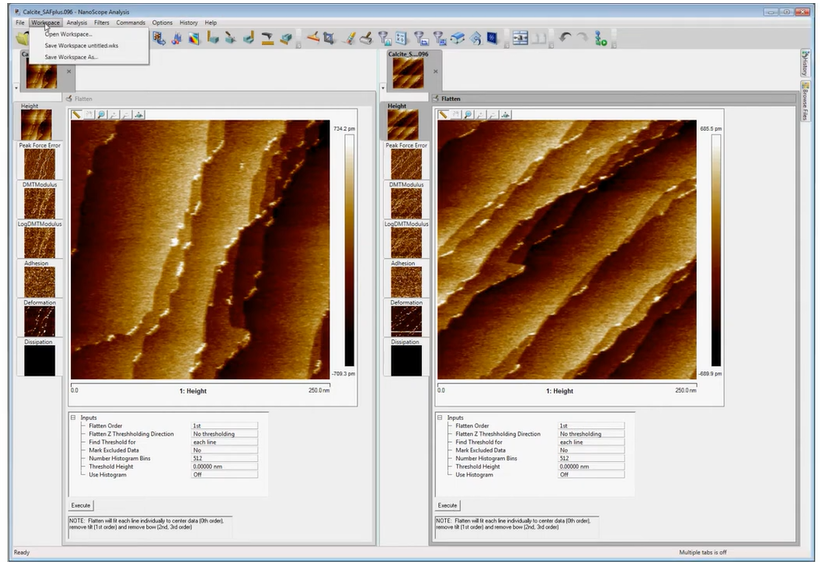Click funnel with window toolbar icon

click(420, 38)
